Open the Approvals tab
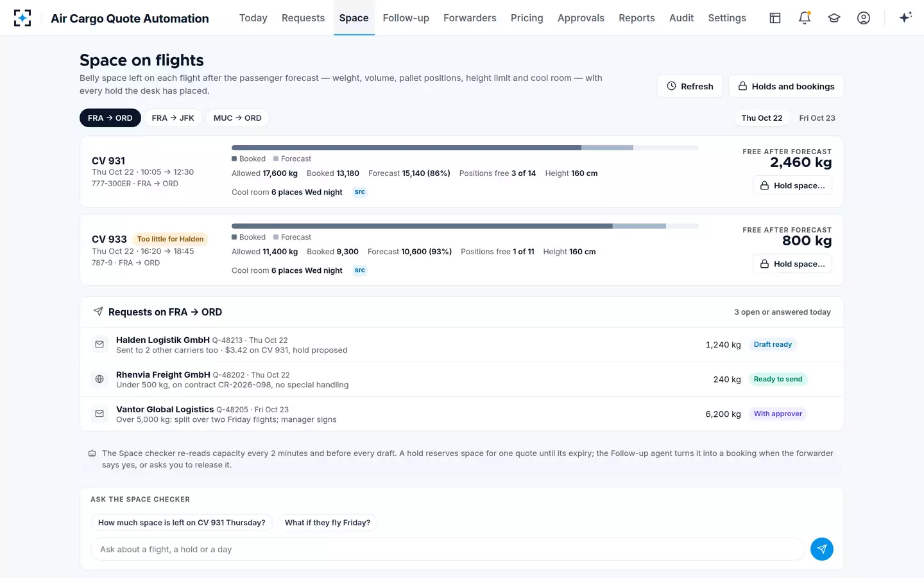Viewport: 924px width, 578px height. tap(581, 18)
